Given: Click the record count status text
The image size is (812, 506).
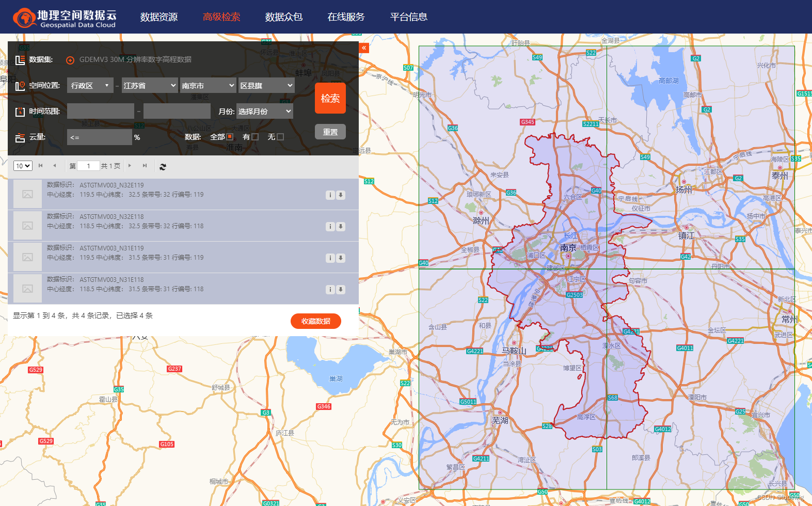Looking at the screenshot, I should [x=83, y=315].
